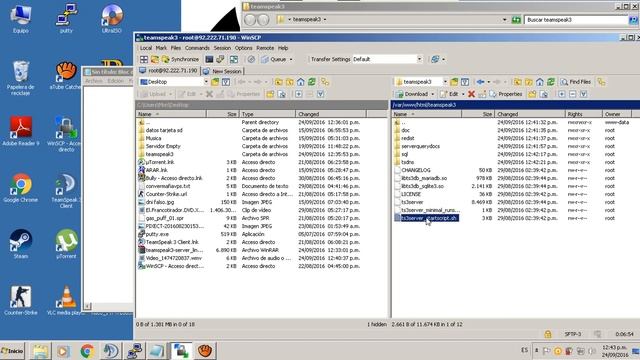This screenshot has height=360, width=640.
Task: Open the Help menu
Action: 283,48
